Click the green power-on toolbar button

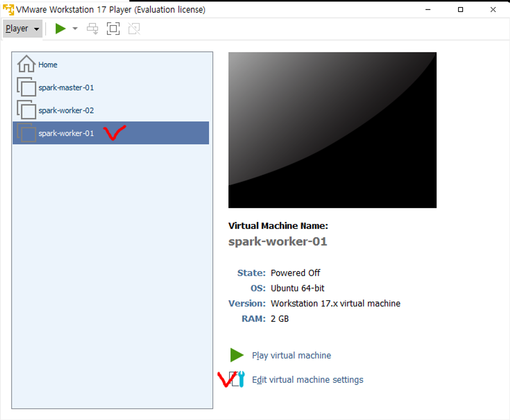tap(60, 29)
